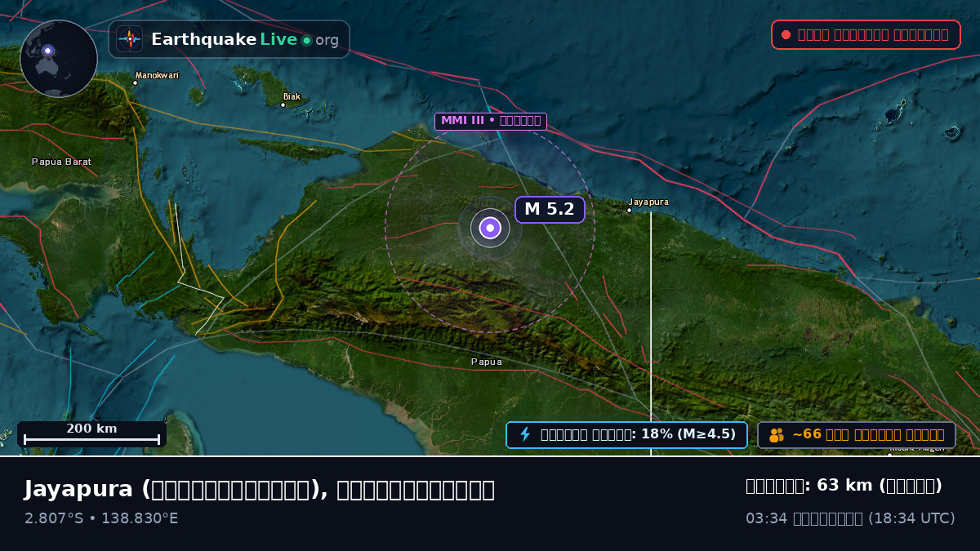Click the Earthquake Live compass logo icon
980x551 pixels.
(130, 39)
